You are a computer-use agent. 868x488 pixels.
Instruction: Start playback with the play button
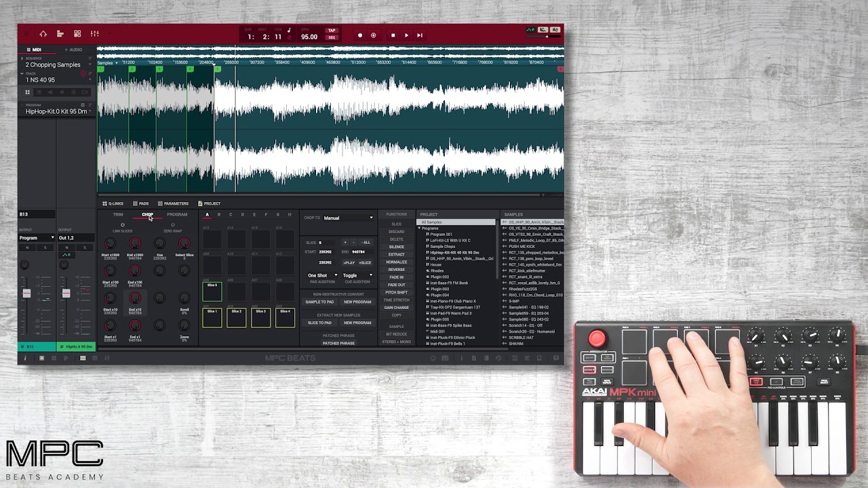point(406,35)
